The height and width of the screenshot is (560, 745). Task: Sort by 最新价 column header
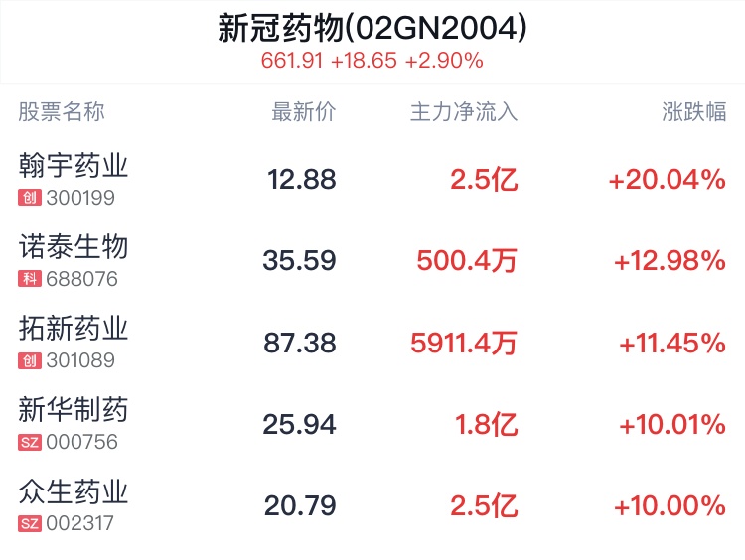coord(303,112)
